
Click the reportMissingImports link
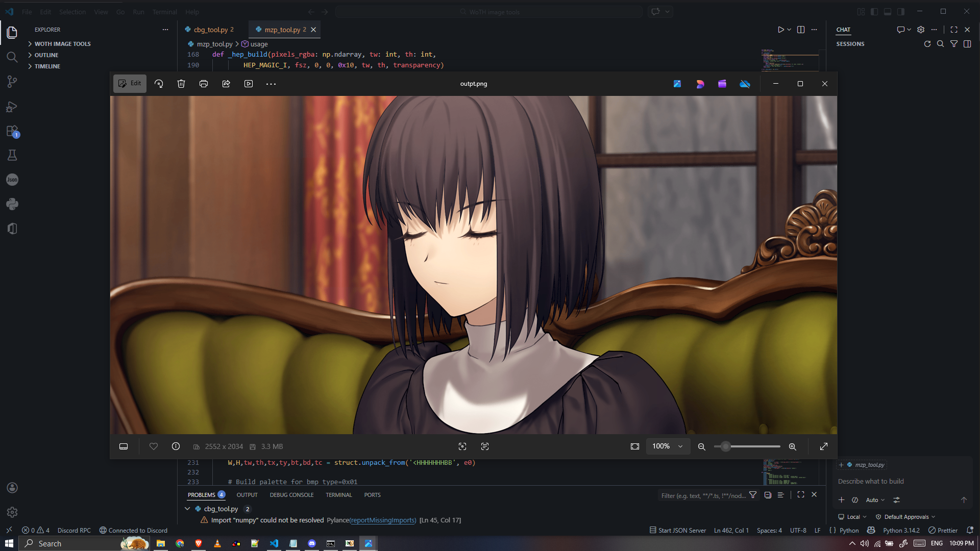(x=383, y=520)
